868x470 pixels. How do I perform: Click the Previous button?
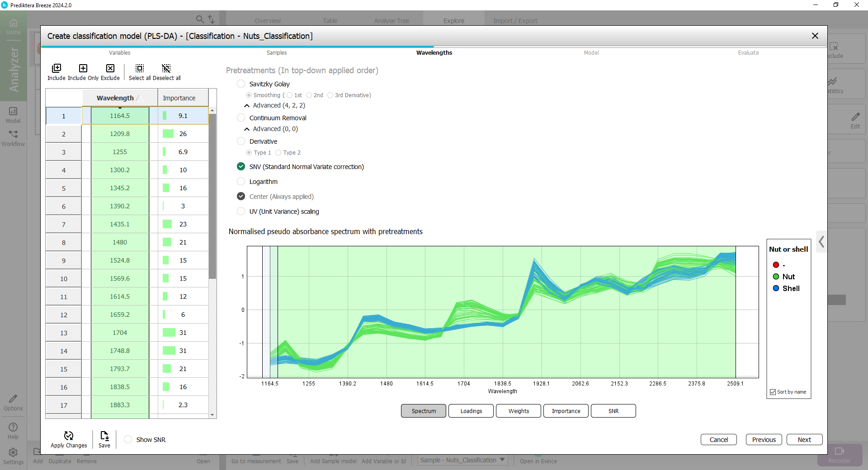[x=764, y=440]
